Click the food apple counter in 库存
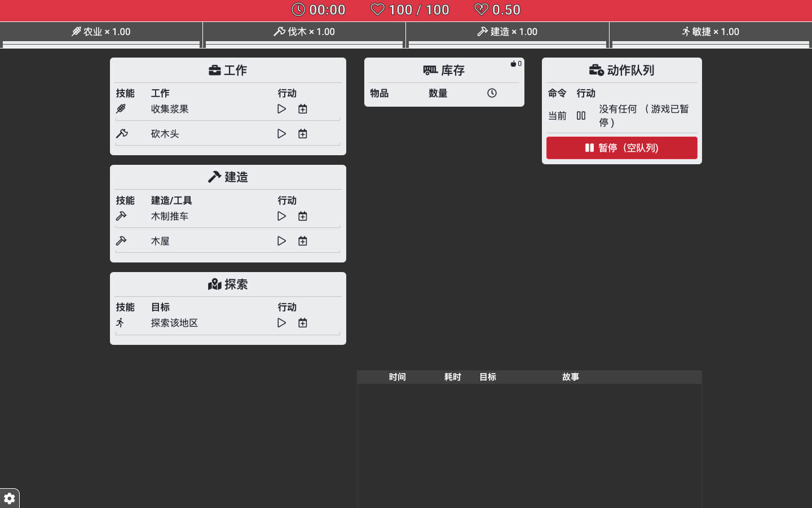This screenshot has width=812, height=508. pyautogui.click(x=516, y=64)
